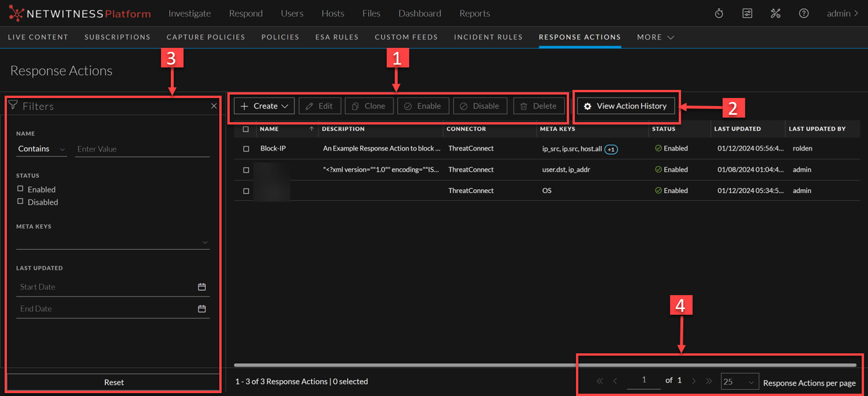Reset the filters
Viewport: 868px width, 396px height.
tap(114, 382)
